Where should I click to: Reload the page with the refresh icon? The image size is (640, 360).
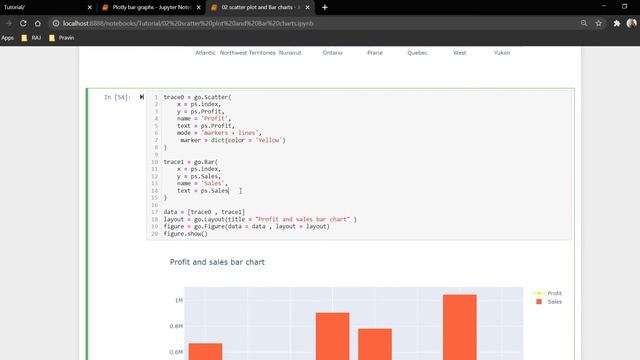(x=23, y=23)
